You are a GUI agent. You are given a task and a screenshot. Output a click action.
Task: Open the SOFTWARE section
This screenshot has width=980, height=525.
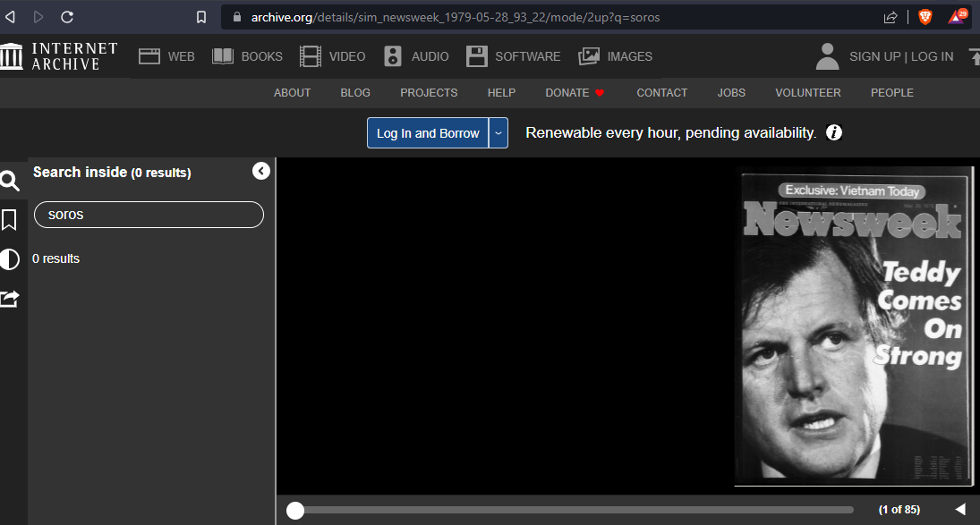[513, 56]
